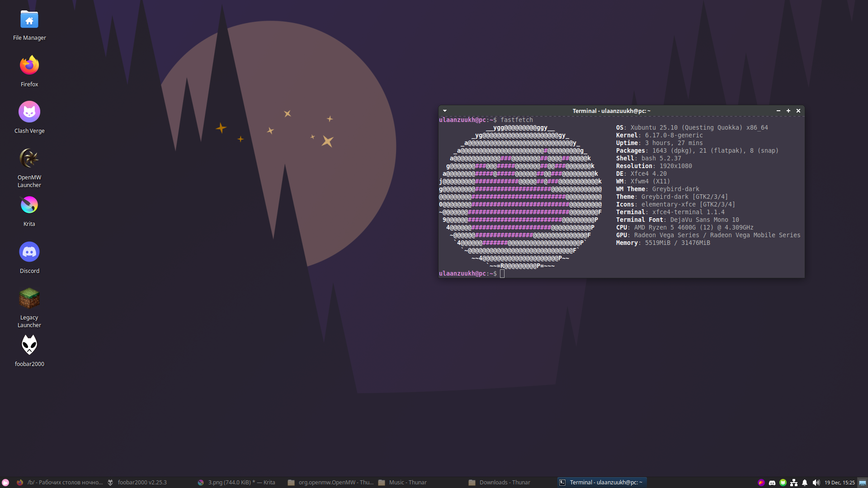Image resolution: width=868 pixels, height=488 pixels.
Task: Open the File Manager desktop icon
Action: pyautogui.click(x=29, y=20)
